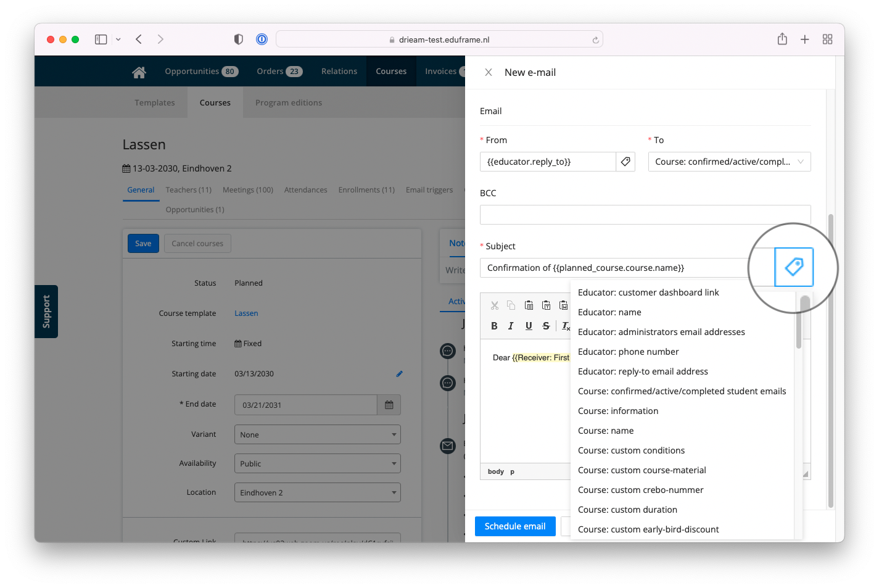
Task: Click the Save button
Action: click(x=143, y=243)
